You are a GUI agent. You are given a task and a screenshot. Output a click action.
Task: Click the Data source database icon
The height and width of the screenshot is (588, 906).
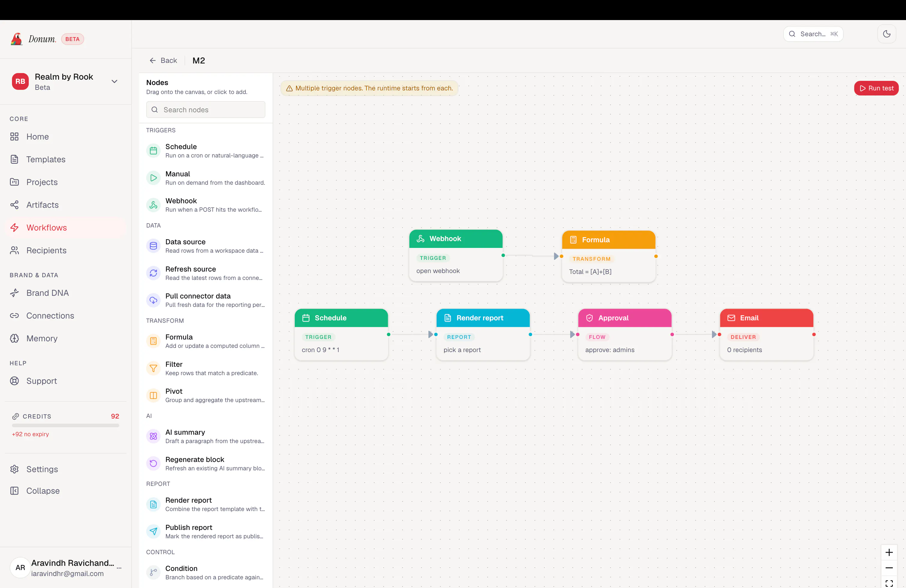pyautogui.click(x=153, y=246)
